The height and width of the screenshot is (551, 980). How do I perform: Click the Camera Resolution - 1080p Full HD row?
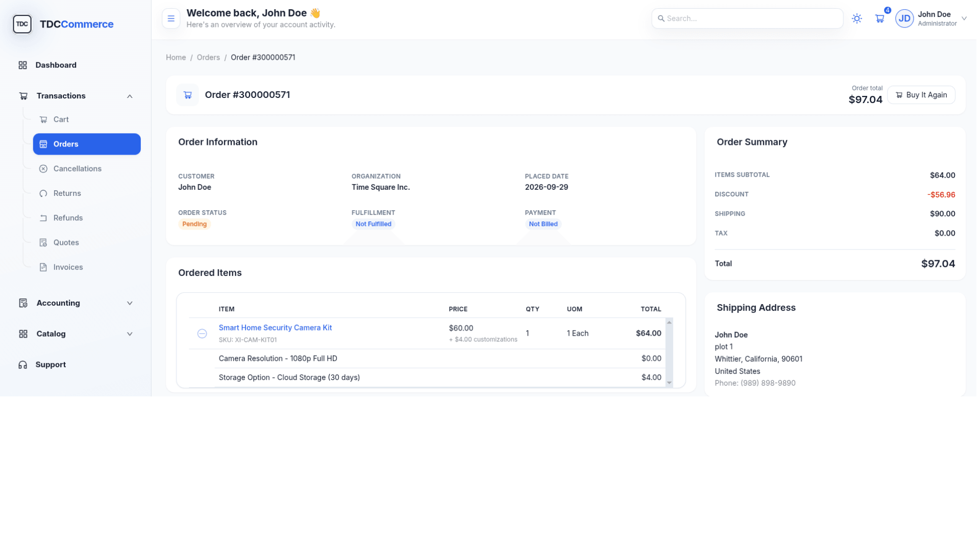(440, 359)
